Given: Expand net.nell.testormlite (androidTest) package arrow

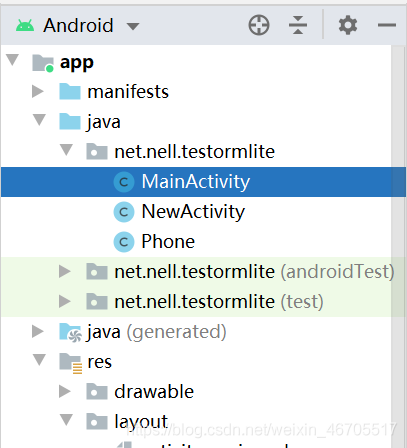Looking at the screenshot, I should point(65,271).
